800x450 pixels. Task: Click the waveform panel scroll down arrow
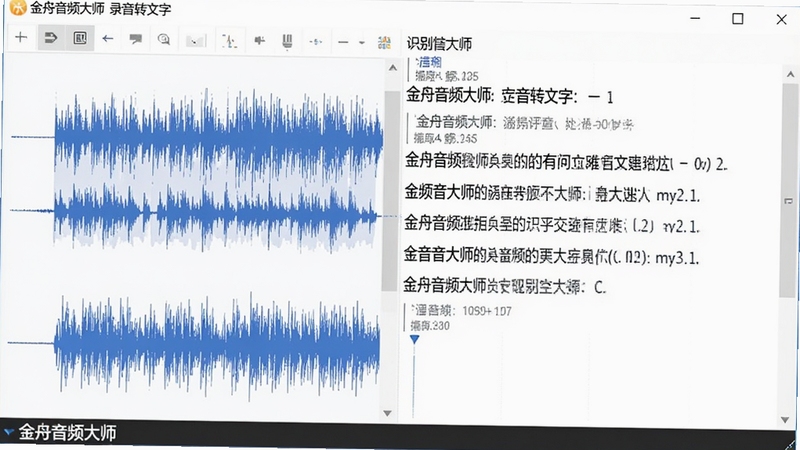coord(387,413)
